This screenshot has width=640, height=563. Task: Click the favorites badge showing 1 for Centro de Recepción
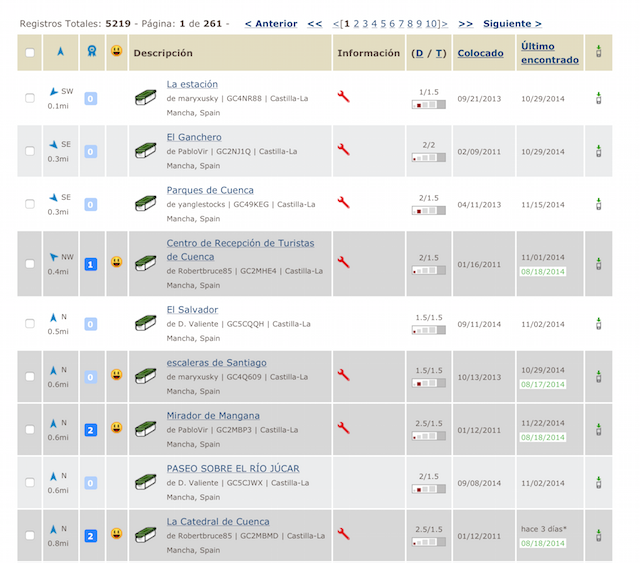(90, 263)
